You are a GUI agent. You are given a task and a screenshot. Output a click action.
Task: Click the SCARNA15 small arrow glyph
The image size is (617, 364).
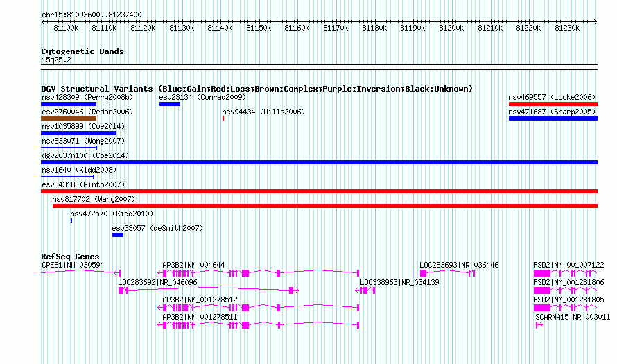point(539,325)
